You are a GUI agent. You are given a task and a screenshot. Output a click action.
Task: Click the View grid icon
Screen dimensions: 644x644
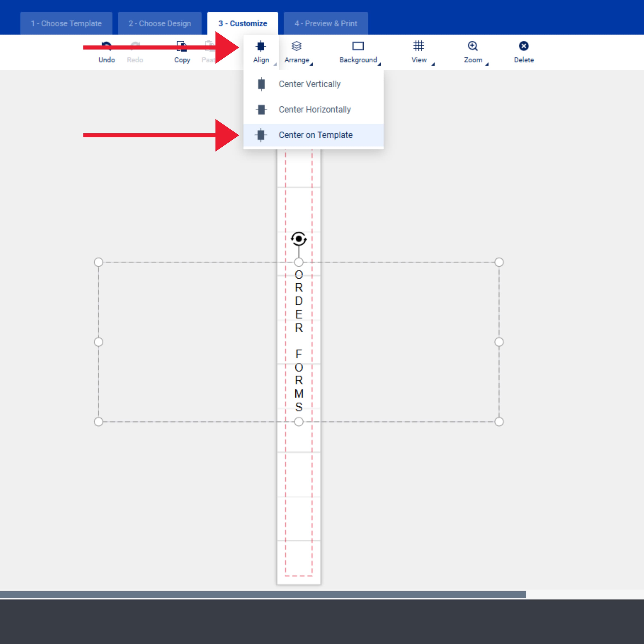click(x=419, y=46)
